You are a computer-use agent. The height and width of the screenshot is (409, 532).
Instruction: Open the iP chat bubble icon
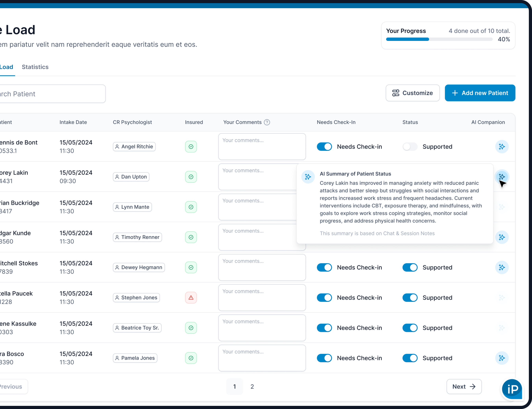coord(512,389)
